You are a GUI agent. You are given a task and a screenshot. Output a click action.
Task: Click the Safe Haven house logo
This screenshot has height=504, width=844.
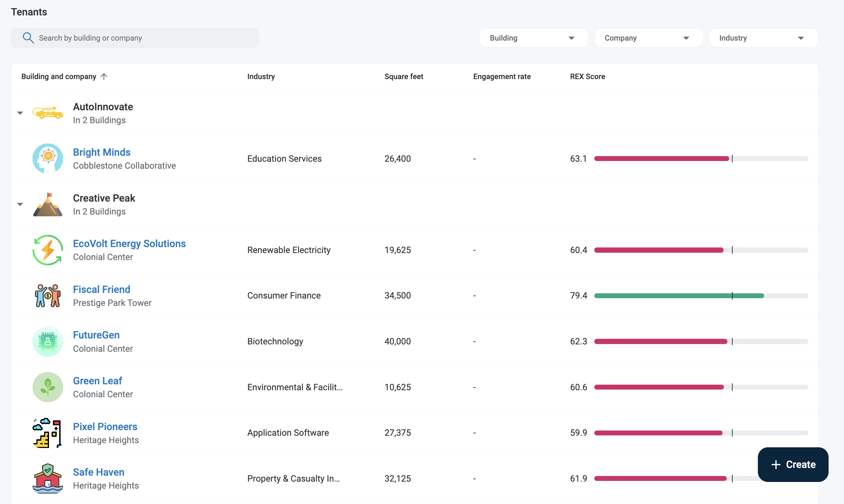pos(48,478)
